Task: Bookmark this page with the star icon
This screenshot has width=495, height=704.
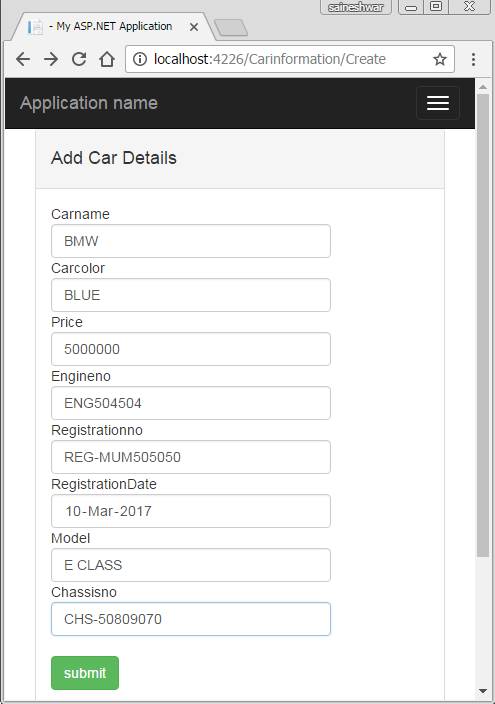Action: point(440,59)
